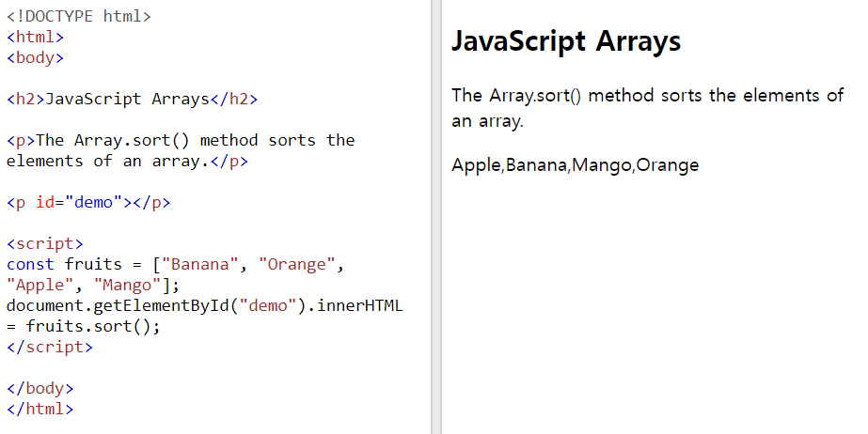Click the document.getElementById("demo").innerHTML line
This screenshot has width=868, height=434.
click(x=205, y=305)
